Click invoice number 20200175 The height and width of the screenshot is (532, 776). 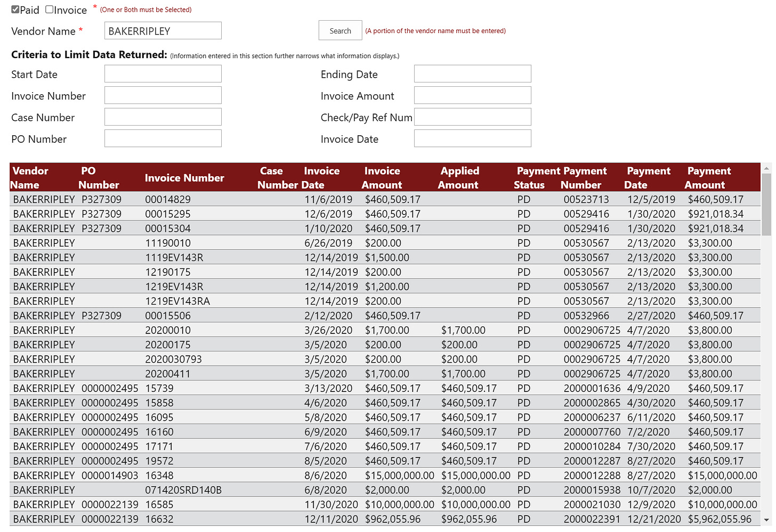[x=168, y=345]
